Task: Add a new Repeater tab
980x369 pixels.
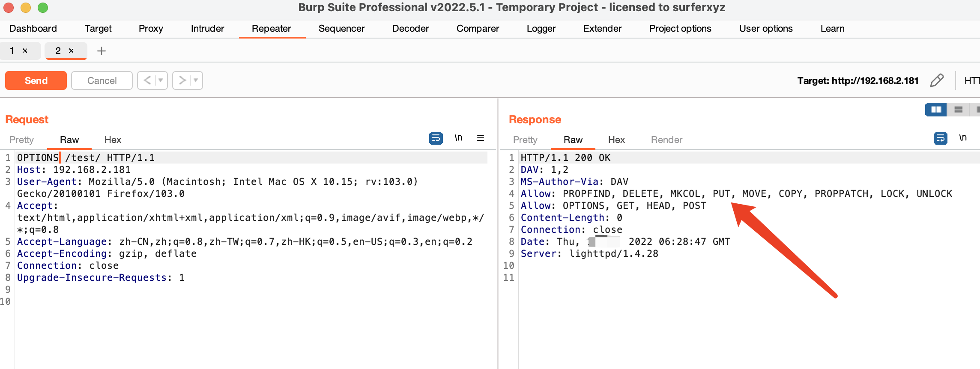Action: [102, 51]
